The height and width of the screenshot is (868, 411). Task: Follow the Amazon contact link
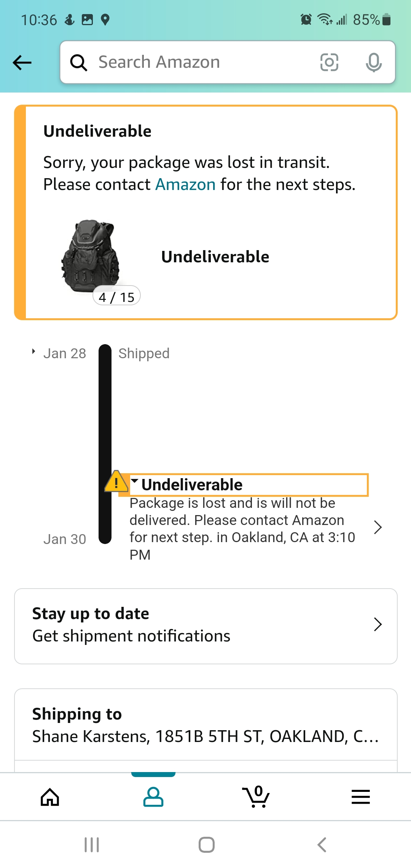pos(185,185)
